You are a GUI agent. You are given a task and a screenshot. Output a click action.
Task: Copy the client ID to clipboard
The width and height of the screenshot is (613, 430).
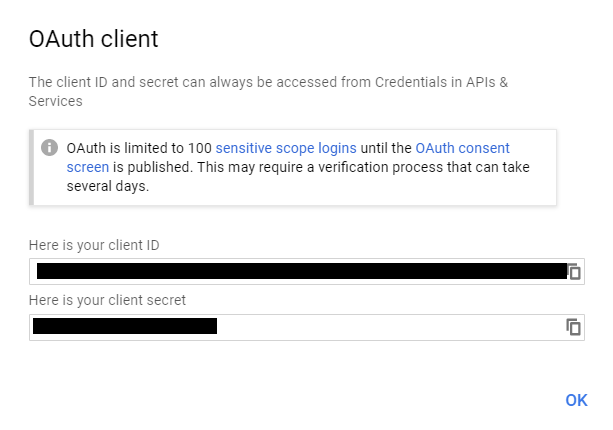(x=574, y=271)
